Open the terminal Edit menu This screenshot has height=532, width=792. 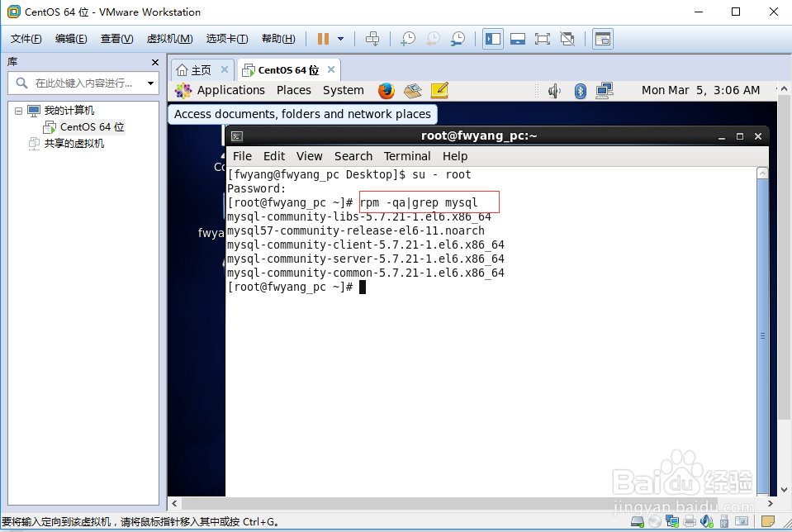click(x=274, y=157)
